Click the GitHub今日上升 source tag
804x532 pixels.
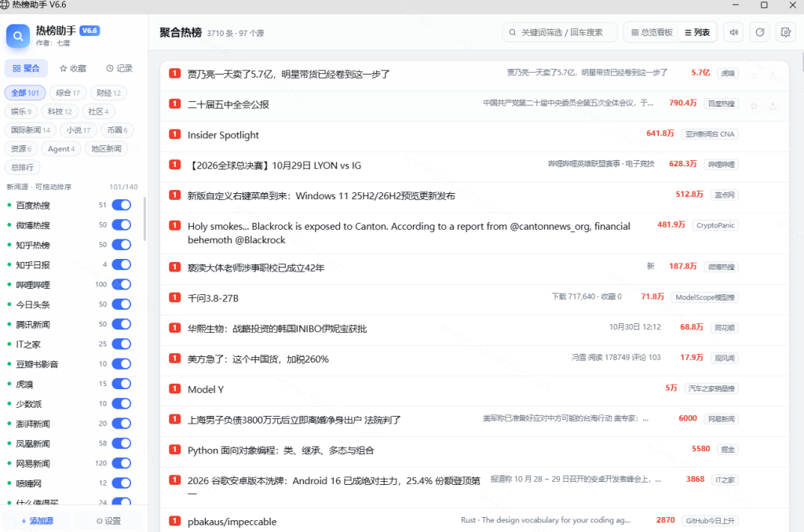point(710,521)
